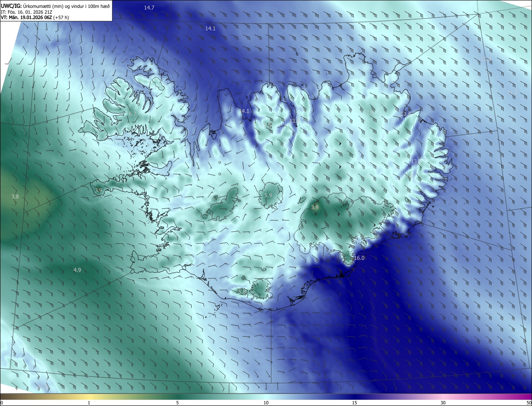Click the 1 tick on the color scale
Viewport: 532px width, 406px height.
pyautogui.click(x=89, y=403)
